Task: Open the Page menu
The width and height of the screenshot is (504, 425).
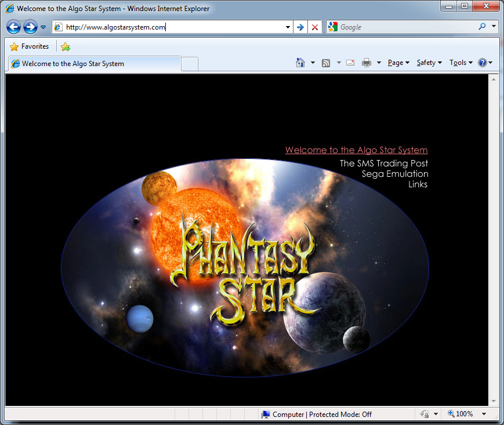Action: pos(398,63)
